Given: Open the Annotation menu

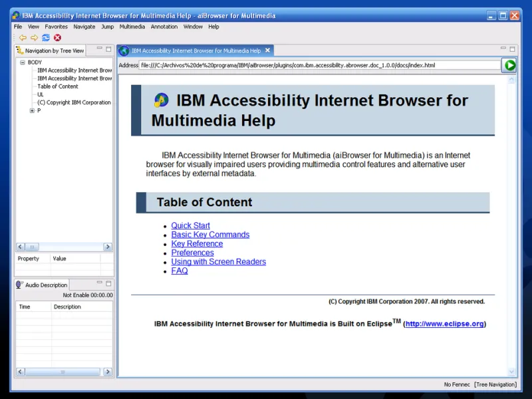Looking at the screenshot, I should [164, 27].
